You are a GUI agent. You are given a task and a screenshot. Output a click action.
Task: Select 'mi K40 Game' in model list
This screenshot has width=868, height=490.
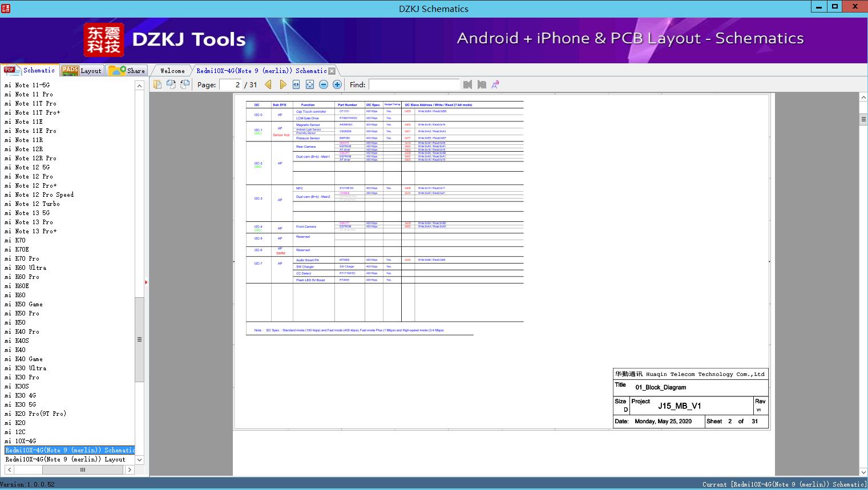[23, 359]
